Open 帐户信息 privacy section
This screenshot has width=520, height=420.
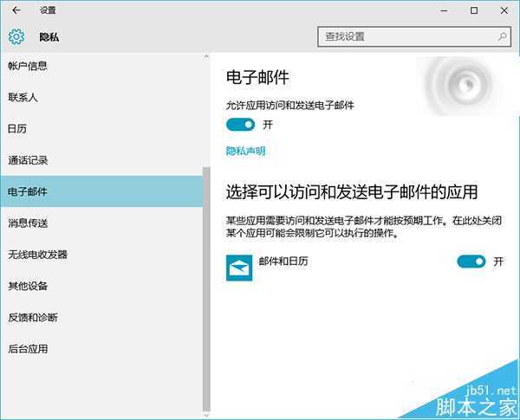coord(101,66)
